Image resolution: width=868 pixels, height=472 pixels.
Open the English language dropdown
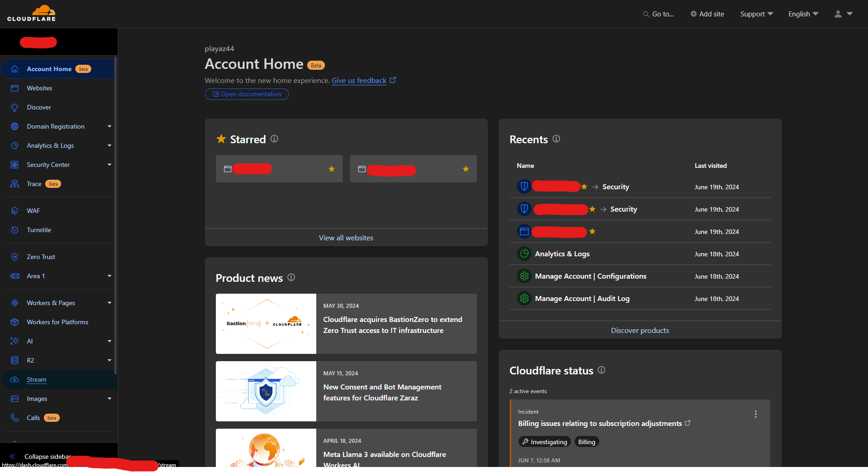pos(803,14)
